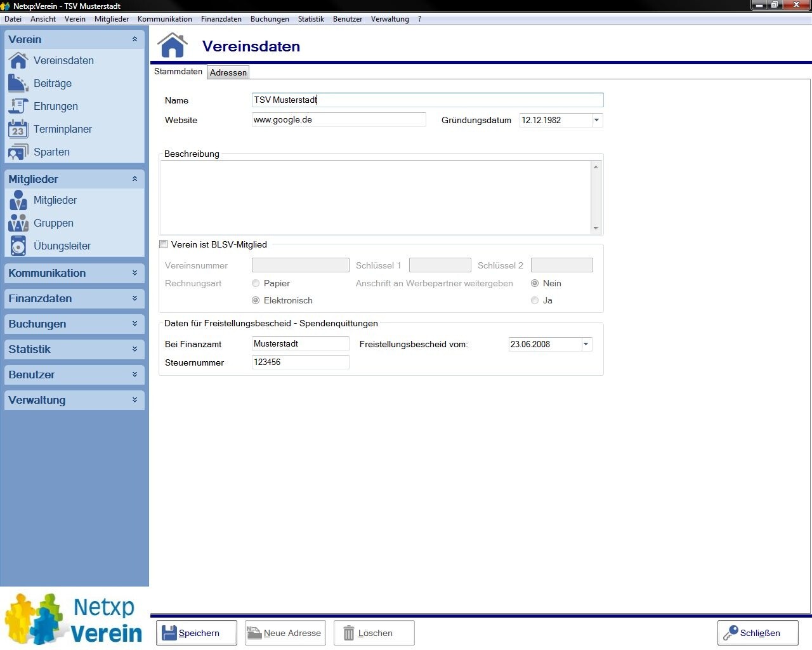Screen dimensions: 812x650
Task: Open the Buchungen menu in menu bar
Action: 270,19
